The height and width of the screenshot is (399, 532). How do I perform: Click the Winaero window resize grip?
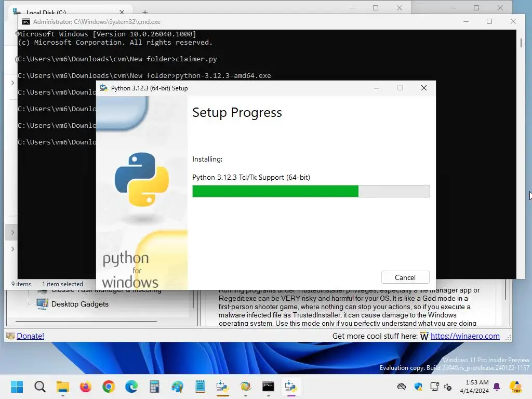508,338
